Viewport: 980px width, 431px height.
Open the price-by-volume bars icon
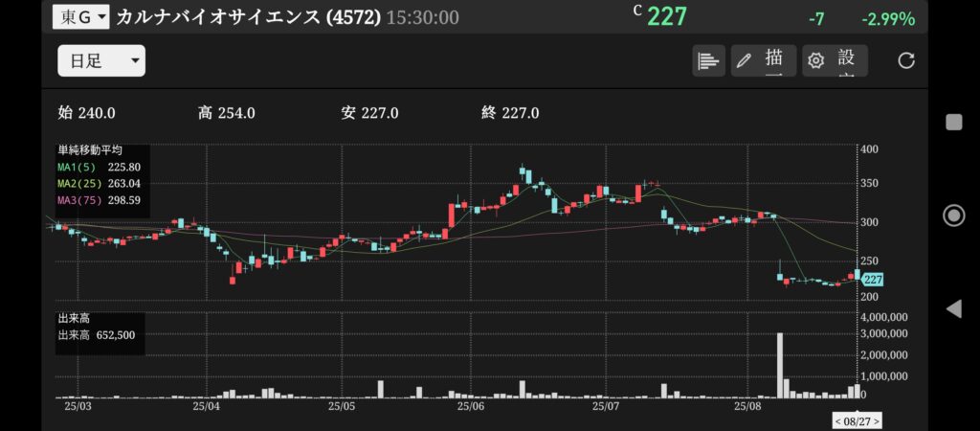coord(709,60)
